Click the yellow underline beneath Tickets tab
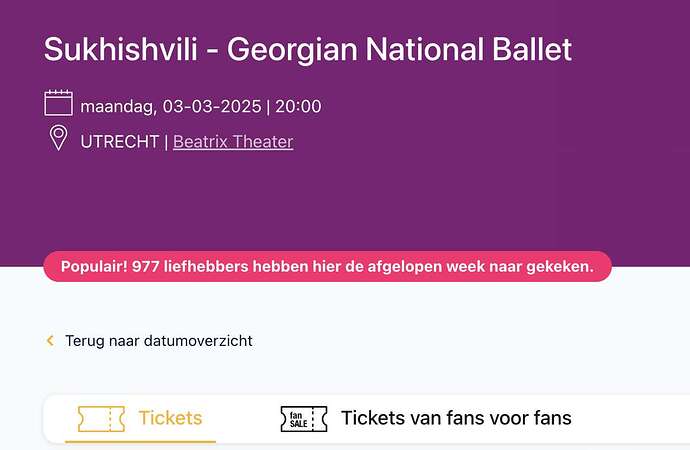This screenshot has width=690, height=450. 140,441
